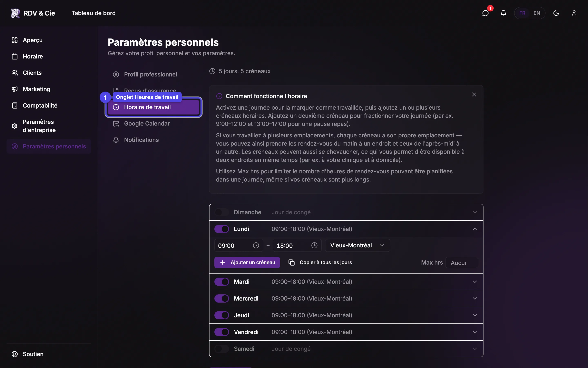This screenshot has height=368, width=588.
Task: Disable the Jeudi toggle
Action: coord(222,315)
